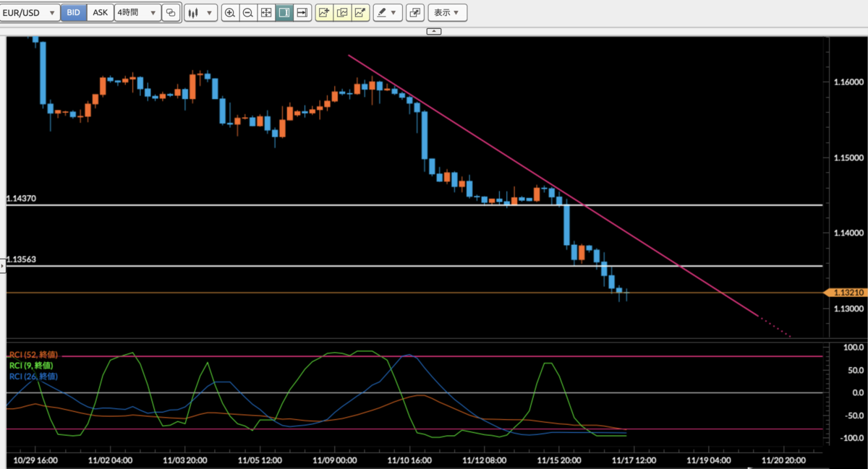The image size is (868, 469).
Task: Toggle the crosshair panel icon
Action: tap(284, 12)
